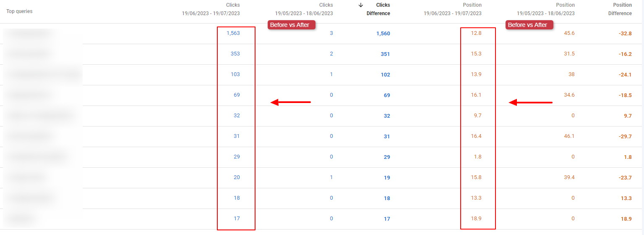The width and height of the screenshot is (644, 235).
Task: Click previous-period clicks value 3
Action: click(331, 33)
